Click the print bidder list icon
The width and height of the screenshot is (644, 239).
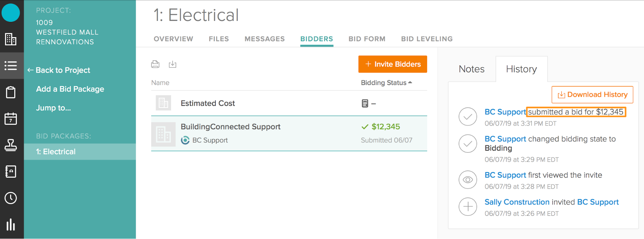pos(155,64)
